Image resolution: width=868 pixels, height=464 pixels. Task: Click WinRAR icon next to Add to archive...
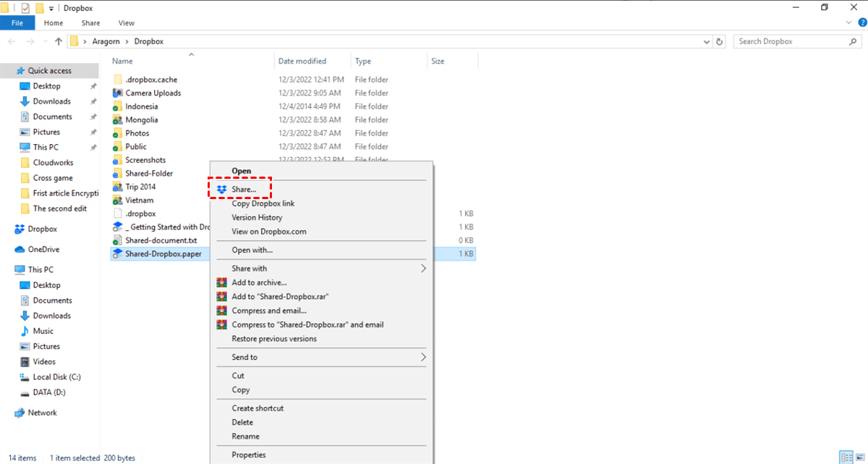[x=221, y=282]
